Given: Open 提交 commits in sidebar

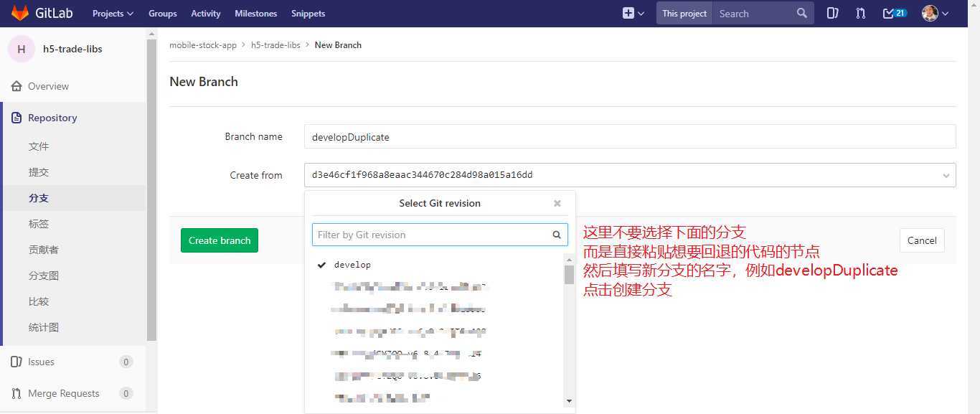Looking at the screenshot, I should (x=39, y=172).
